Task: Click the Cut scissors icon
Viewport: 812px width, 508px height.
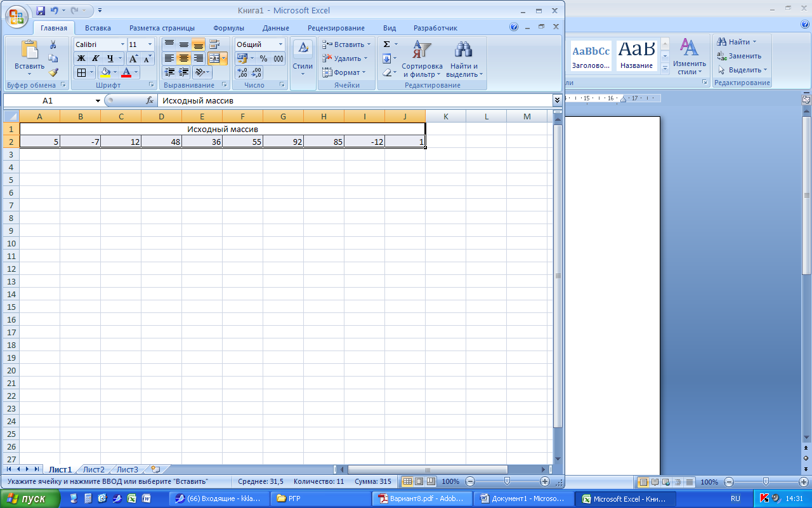Action: pyautogui.click(x=53, y=44)
